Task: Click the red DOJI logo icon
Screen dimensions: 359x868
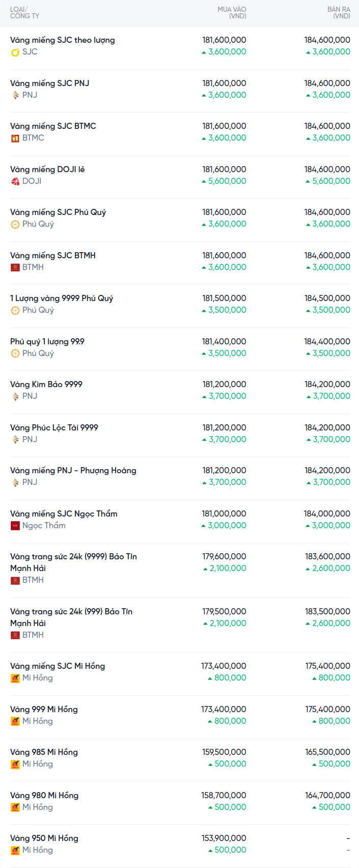Action: (x=15, y=181)
